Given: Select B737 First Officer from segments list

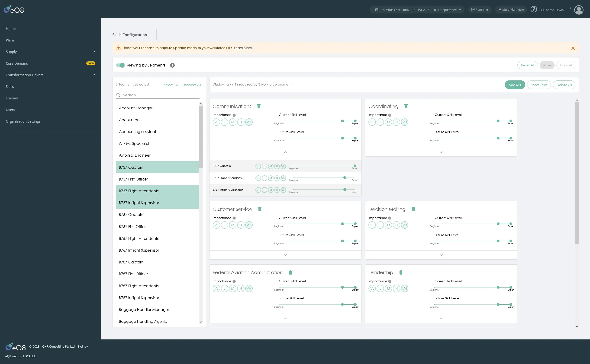Looking at the screenshot, I should pyautogui.click(x=133, y=179).
